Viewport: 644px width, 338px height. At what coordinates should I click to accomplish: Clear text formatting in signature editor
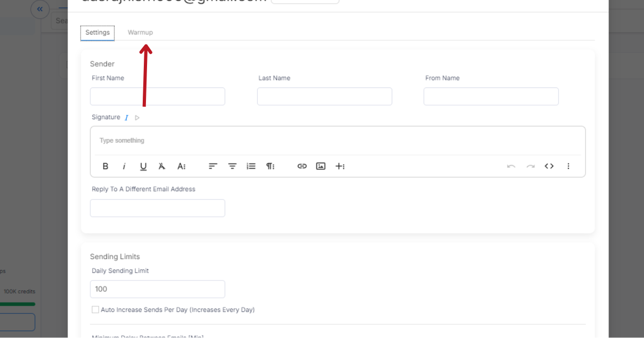pos(162,166)
